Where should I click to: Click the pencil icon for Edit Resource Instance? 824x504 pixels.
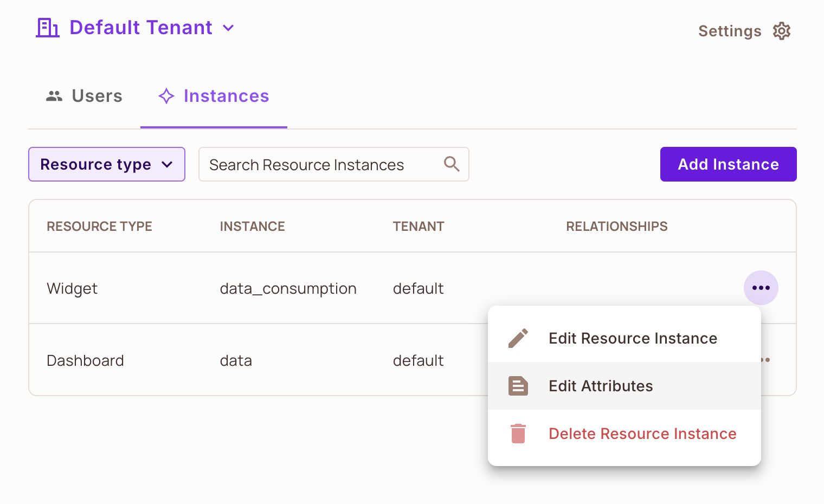coord(518,338)
